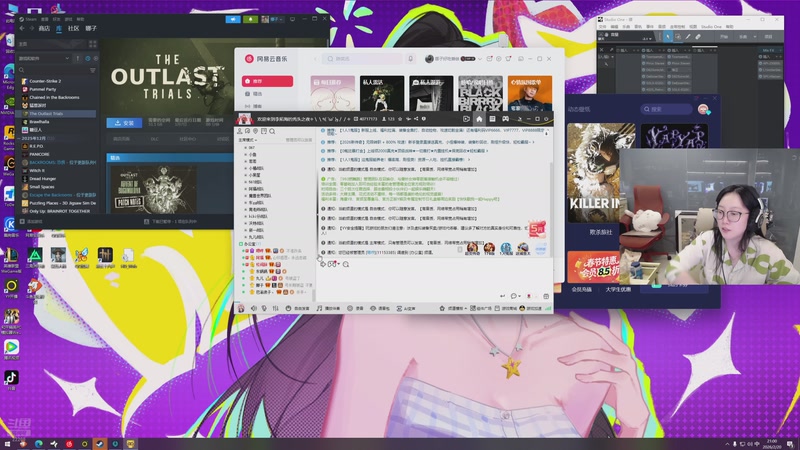Image resolution: width=800 pixels, height=450 pixels.
Task: Select Counter-Strike 2 in Steam library
Action: [x=45, y=81]
